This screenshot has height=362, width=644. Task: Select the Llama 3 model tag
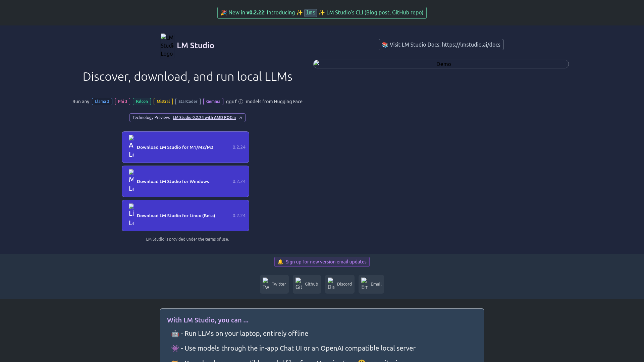[102, 102]
